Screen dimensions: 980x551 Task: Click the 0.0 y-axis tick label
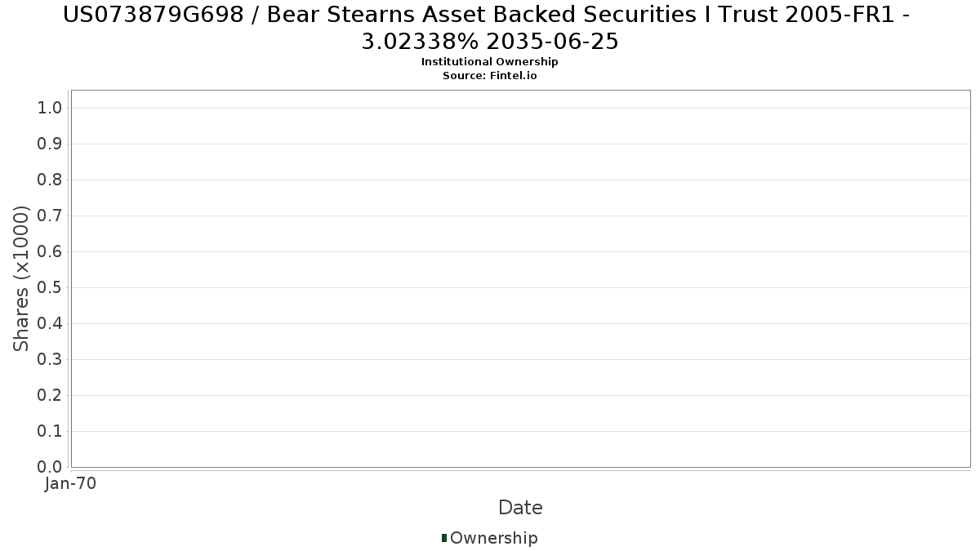[51, 467]
